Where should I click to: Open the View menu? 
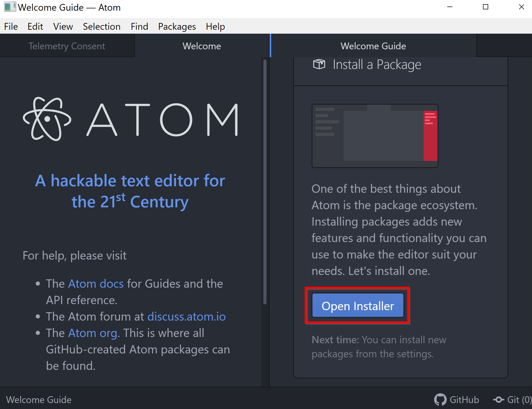63,26
